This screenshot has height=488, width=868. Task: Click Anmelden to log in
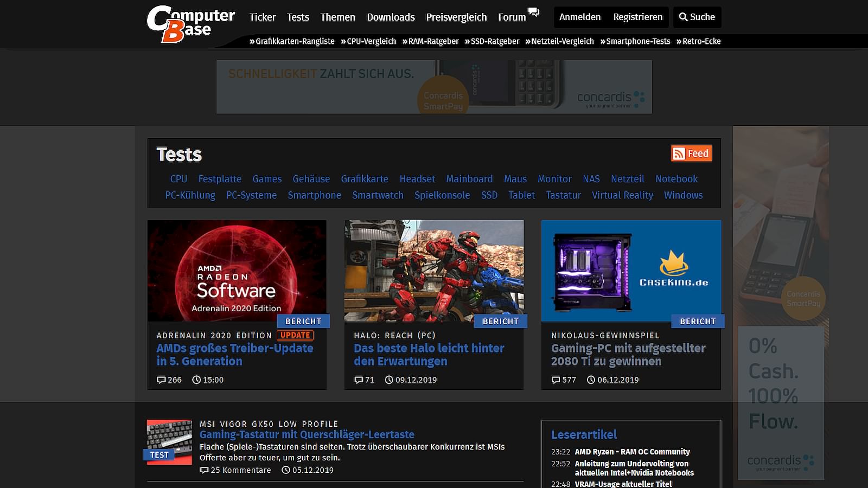(x=580, y=17)
